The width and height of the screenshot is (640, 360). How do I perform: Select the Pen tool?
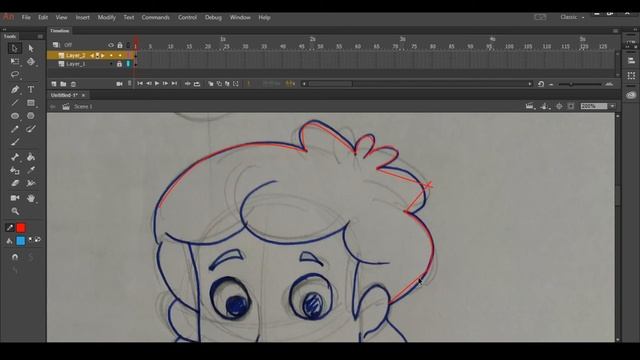(15, 89)
